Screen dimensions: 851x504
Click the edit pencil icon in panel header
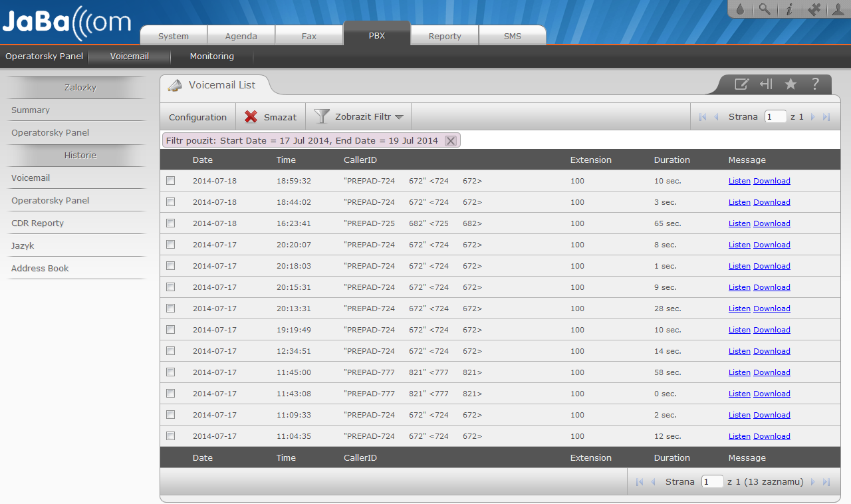[741, 84]
